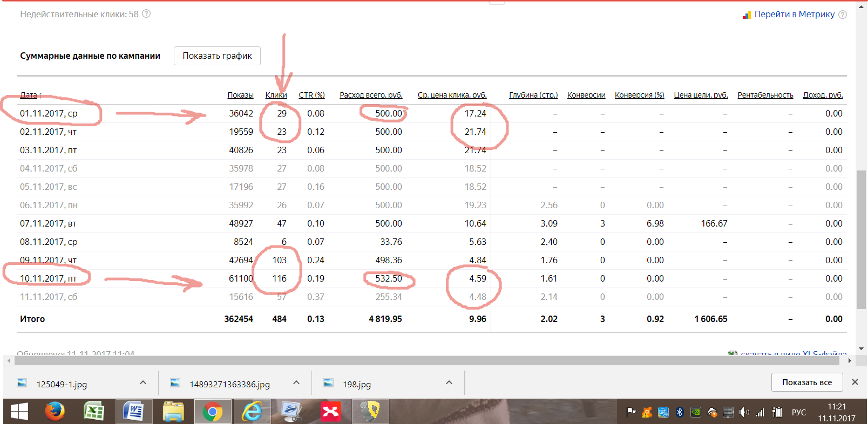Image resolution: width=868 pixels, height=424 pixels.
Task: Open downloaded file 14893271363386.jpg
Action: pos(229,384)
